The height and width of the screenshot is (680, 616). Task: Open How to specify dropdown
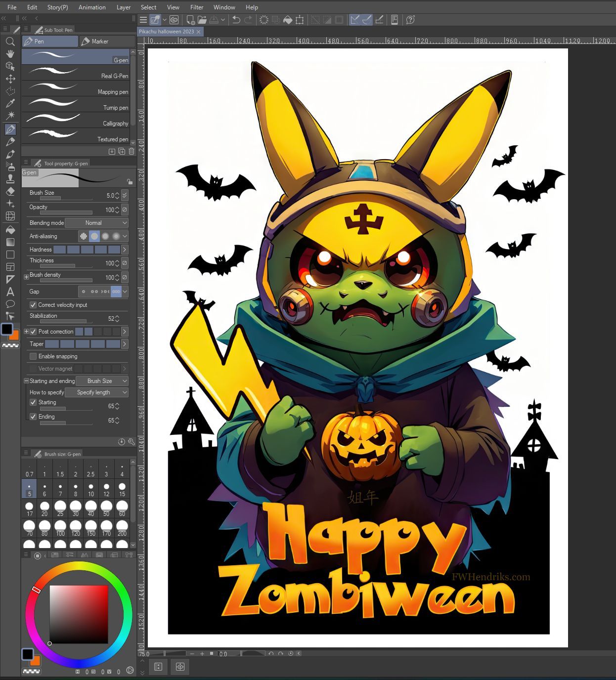[96, 392]
